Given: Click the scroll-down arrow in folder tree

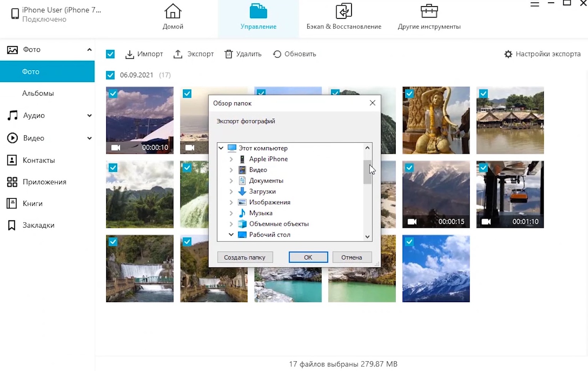Looking at the screenshot, I should point(367,237).
